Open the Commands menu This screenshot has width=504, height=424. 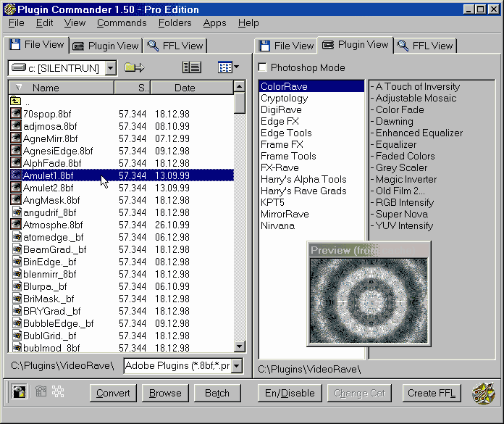[x=122, y=23]
